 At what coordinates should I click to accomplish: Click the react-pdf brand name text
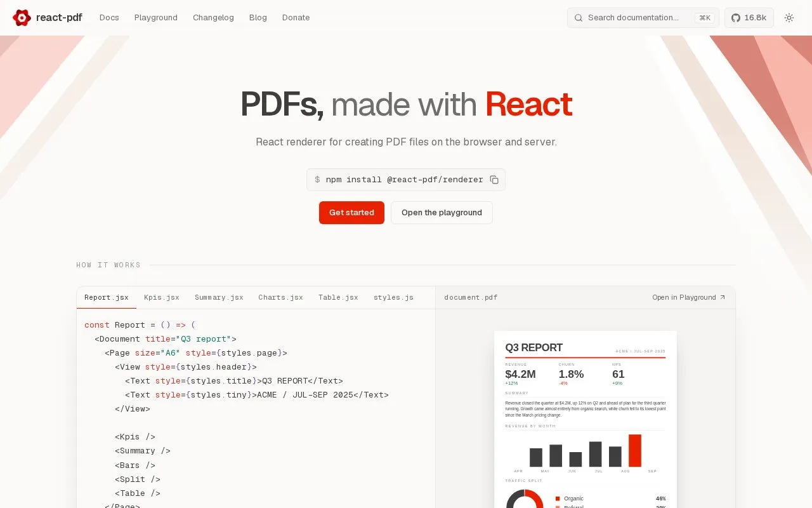click(x=59, y=18)
